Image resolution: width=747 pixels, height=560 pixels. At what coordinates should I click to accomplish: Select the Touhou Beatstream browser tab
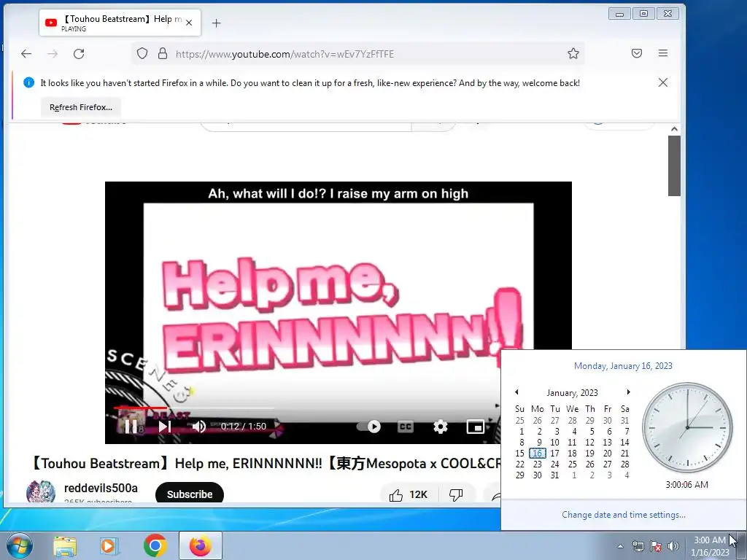point(120,23)
